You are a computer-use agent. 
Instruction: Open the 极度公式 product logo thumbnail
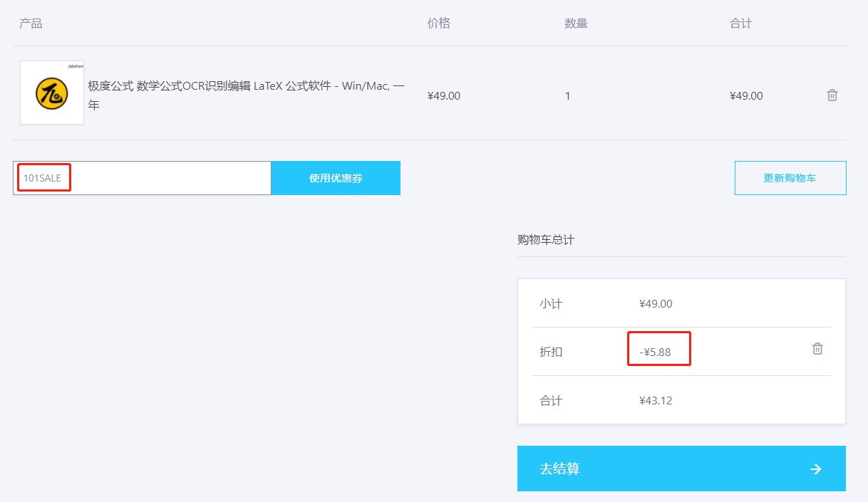[52, 93]
